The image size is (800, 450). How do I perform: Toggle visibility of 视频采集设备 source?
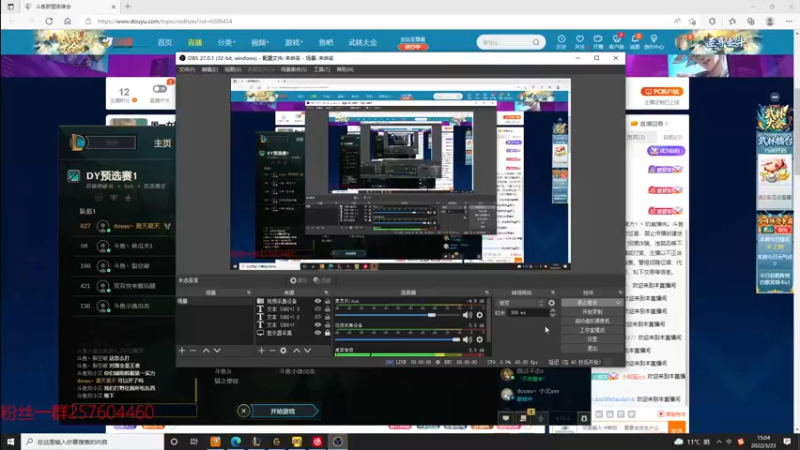pyautogui.click(x=317, y=301)
